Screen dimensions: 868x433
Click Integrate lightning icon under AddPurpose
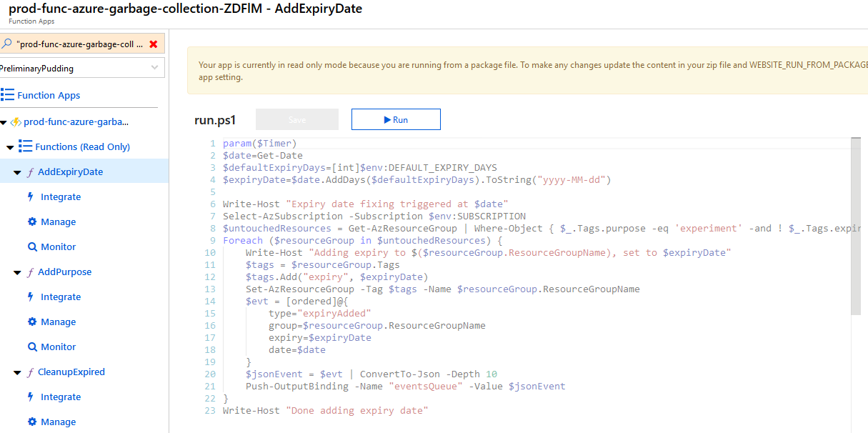[x=31, y=297]
